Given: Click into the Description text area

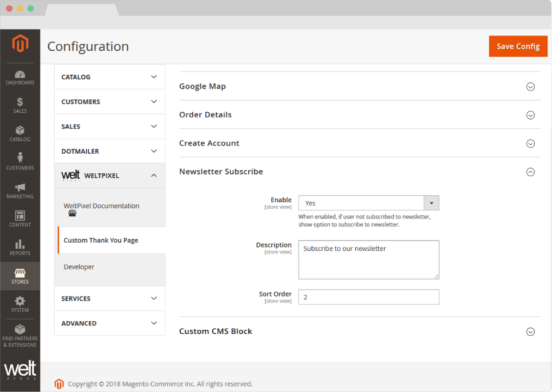Looking at the screenshot, I should coord(368,260).
